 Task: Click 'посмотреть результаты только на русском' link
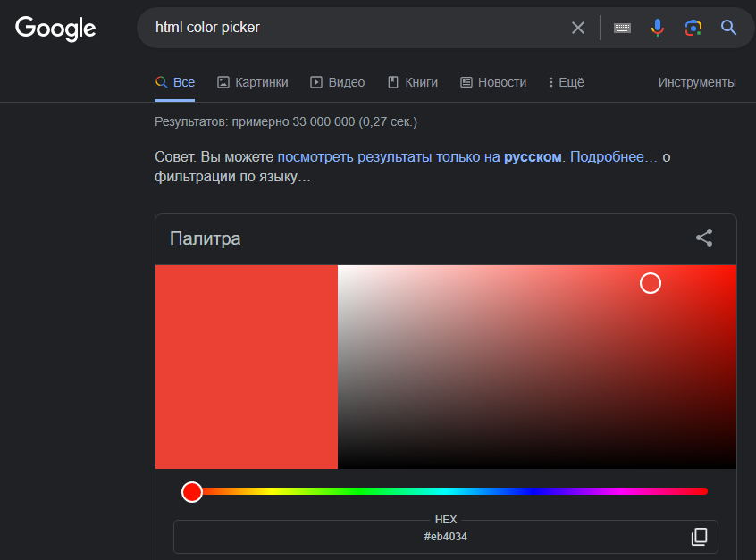click(x=419, y=156)
